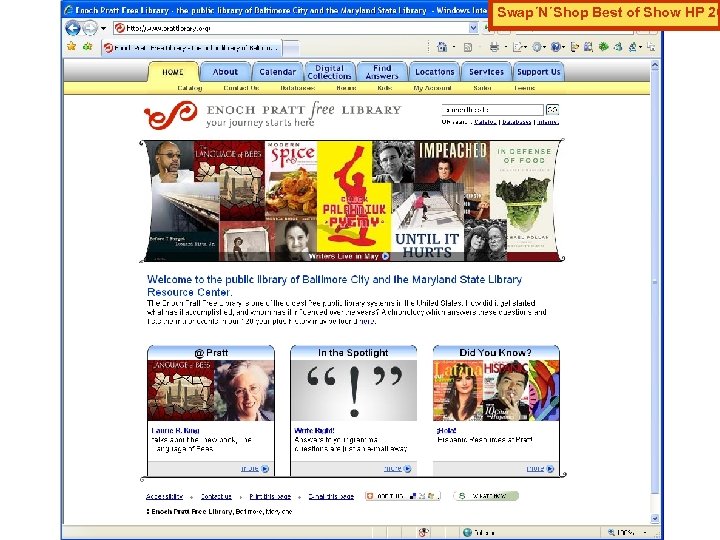This screenshot has height=540, width=720.
Task: Click the red Enoch Pratt swirl logo
Action: tap(171, 115)
